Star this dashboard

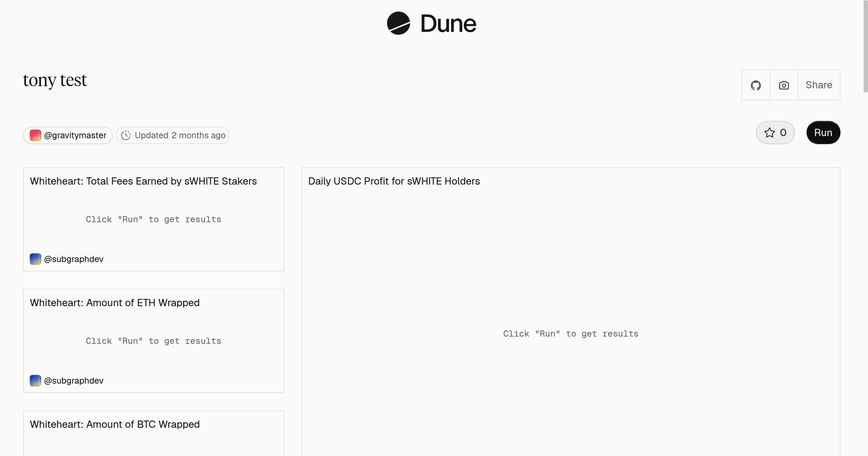click(775, 132)
